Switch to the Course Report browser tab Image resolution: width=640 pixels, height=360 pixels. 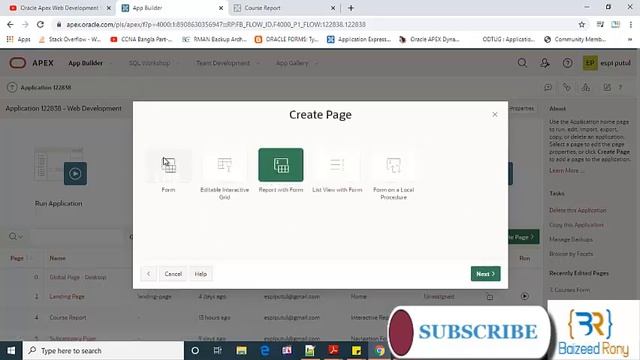click(284, 8)
